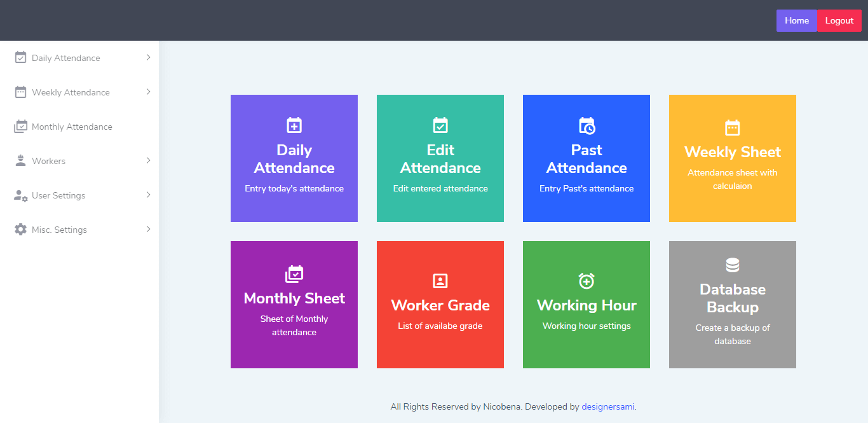Click the calendar-clock icon on Past Attendance tile
The width and height of the screenshot is (868, 423).
[x=587, y=125]
